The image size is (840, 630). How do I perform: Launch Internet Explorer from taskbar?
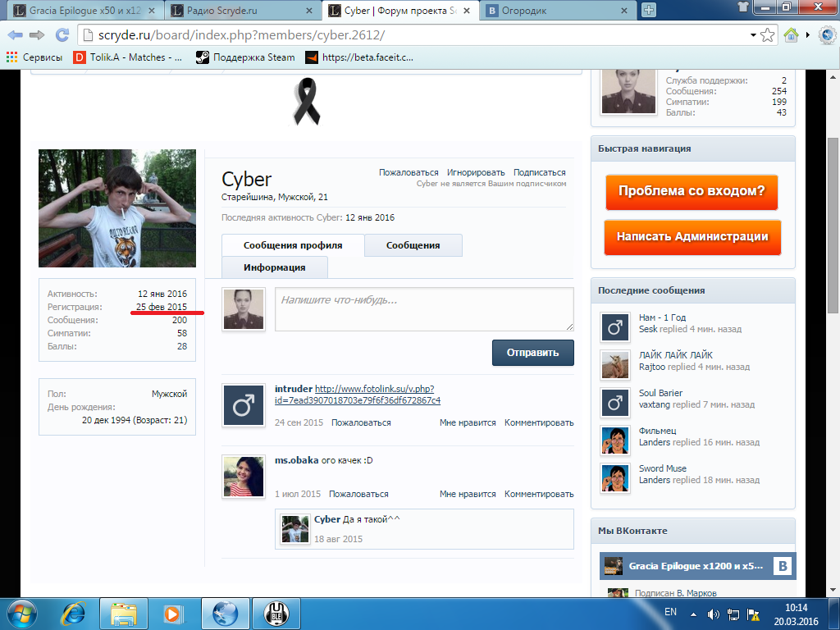coord(75,613)
